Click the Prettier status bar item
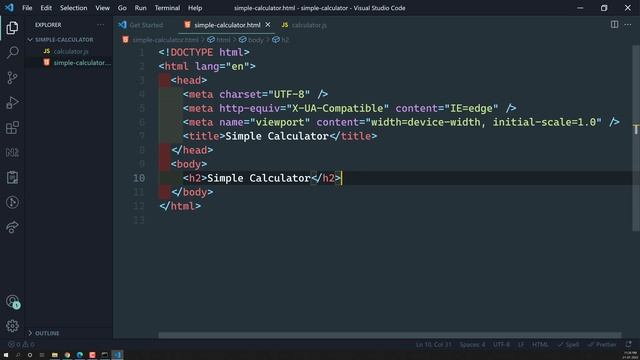The height and width of the screenshot is (360, 640). pyautogui.click(x=602, y=344)
